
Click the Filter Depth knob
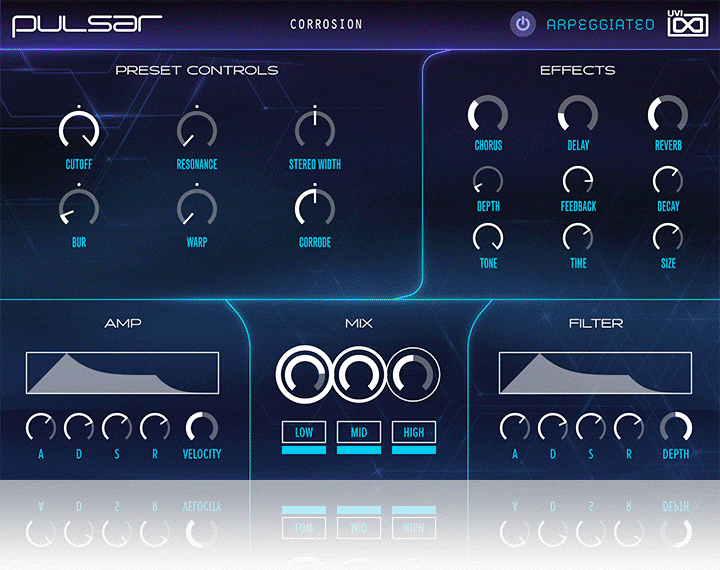pyautogui.click(x=676, y=428)
